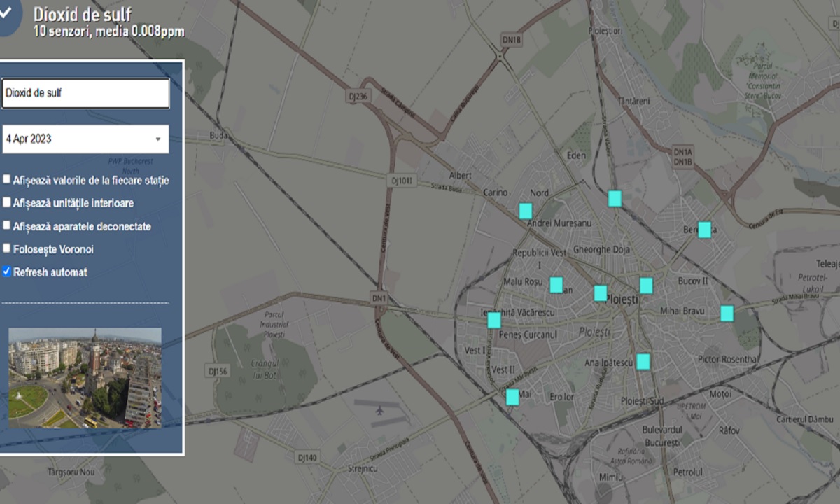The width and height of the screenshot is (840, 504).
Task: Click the Ploiești Sud label on map
Action: point(643,400)
